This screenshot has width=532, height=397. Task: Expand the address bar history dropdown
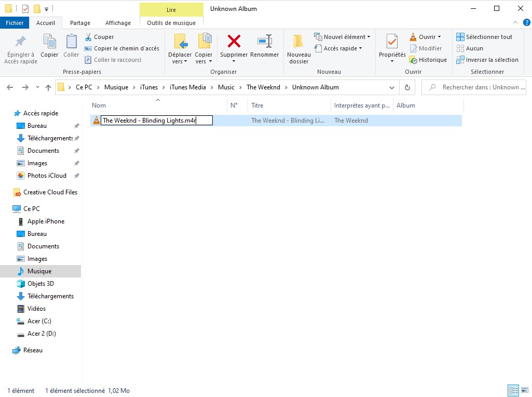pos(392,88)
